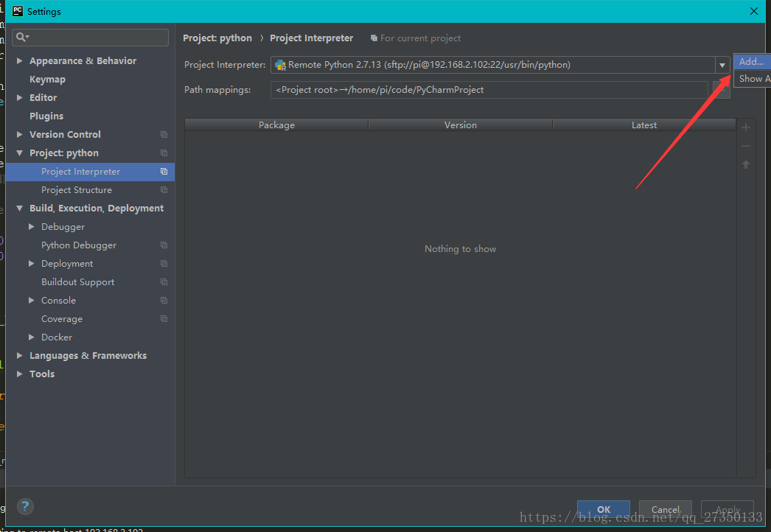Expand the Languages & Frameworks section

[20, 355]
